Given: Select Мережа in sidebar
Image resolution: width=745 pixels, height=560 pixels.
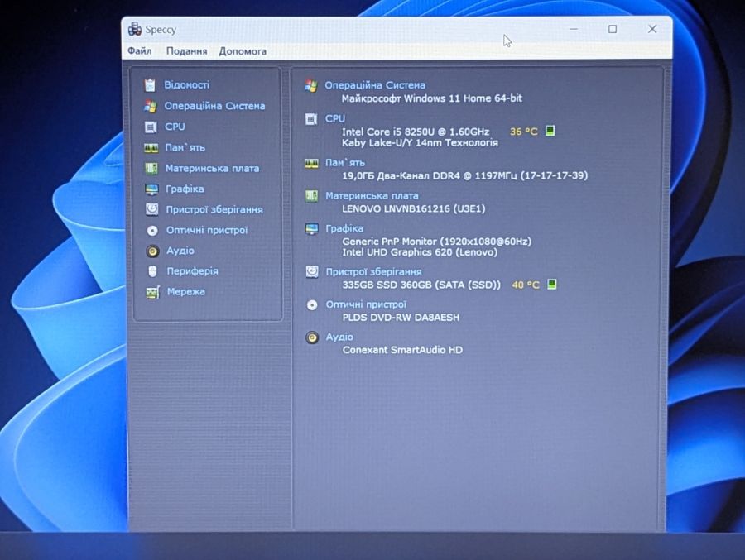Looking at the screenshot, I should 186,291.
